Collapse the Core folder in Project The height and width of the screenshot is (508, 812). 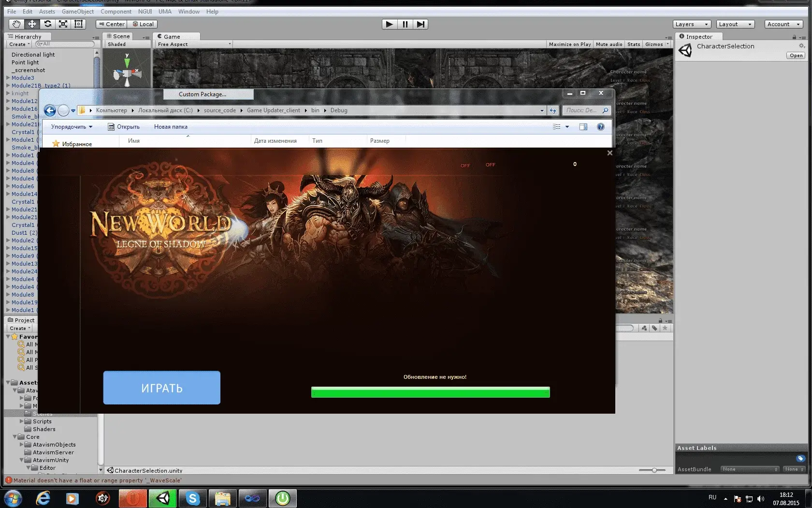click(14, 437)
